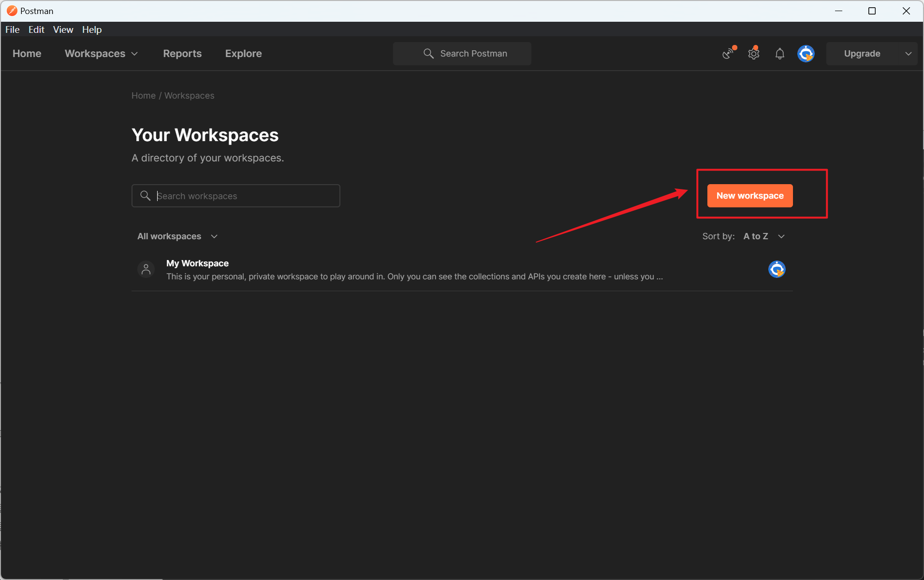Click the member avatar on My Workspace row

(777, 269)
